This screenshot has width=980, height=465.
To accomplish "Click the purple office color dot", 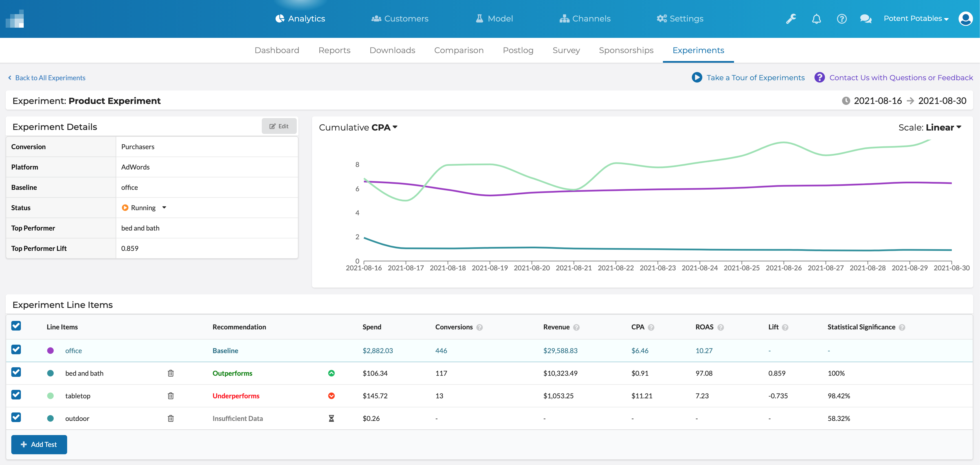I will click(x=50, y=351).
